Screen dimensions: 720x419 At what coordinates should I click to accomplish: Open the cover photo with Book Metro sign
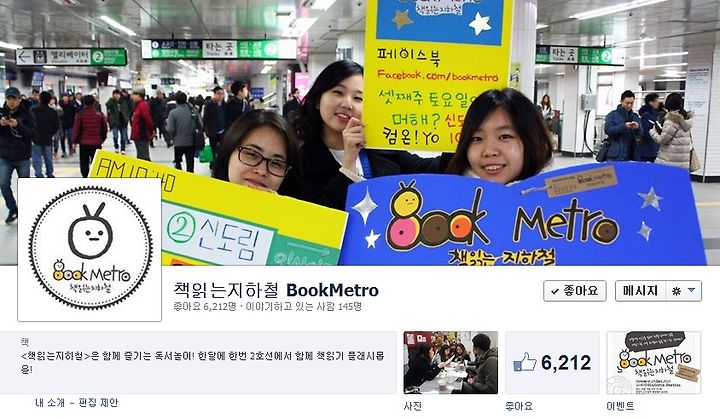360,132
